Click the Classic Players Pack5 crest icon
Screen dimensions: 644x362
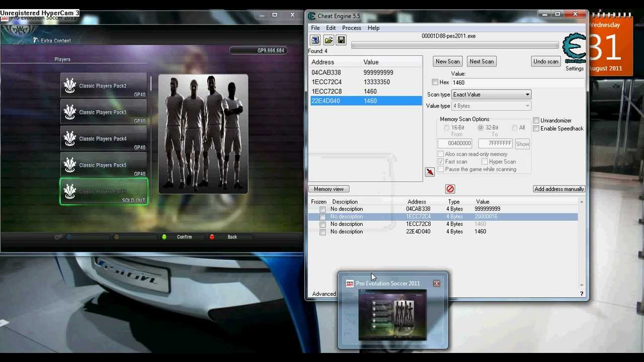[70, 165]
